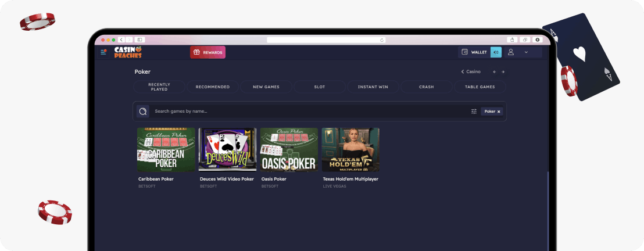Screen dimensions: 644x251
Task: Reload the page with the refresh icon
Action: 382,40
